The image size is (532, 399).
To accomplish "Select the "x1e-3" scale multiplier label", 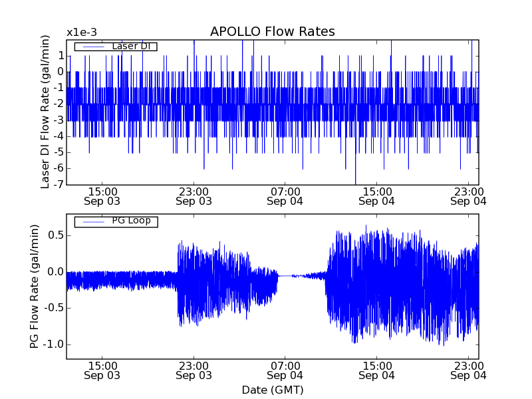I will 82,33.
